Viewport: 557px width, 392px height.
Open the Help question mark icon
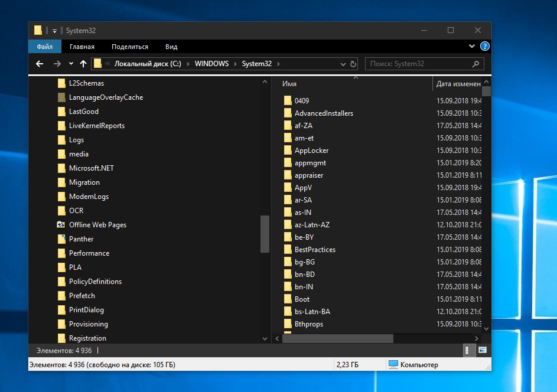point(484,46)
